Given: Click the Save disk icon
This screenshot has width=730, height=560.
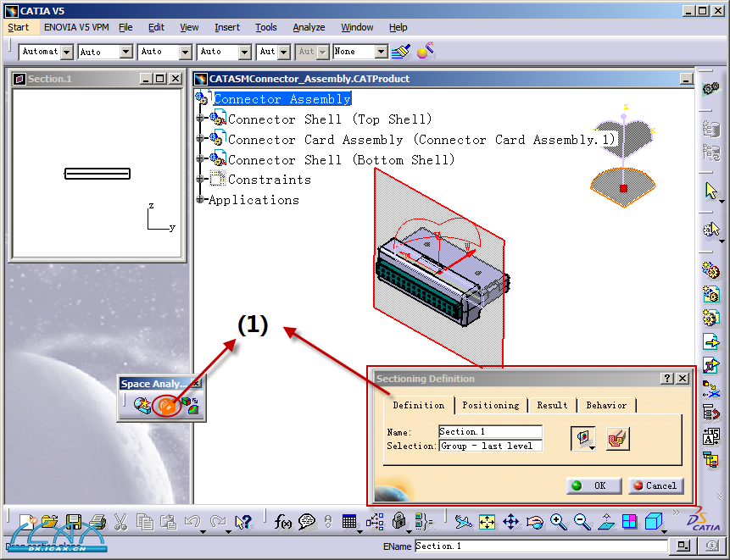Looking at the screenshot, I should [x=73, y=522].
